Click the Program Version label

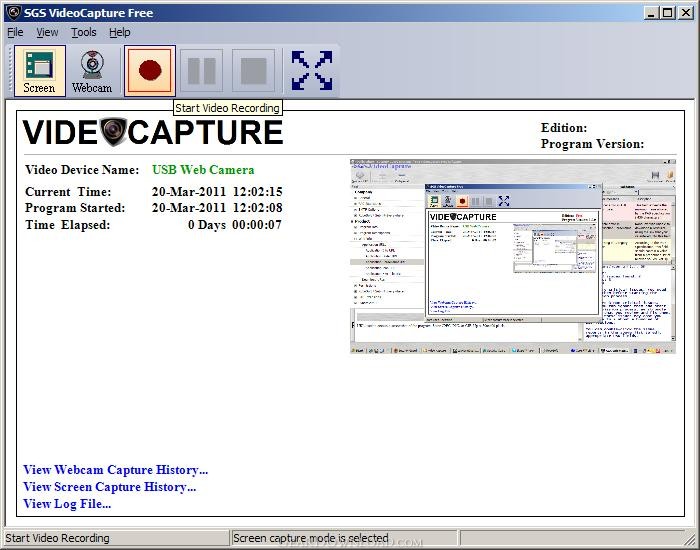tap(592, 144)
